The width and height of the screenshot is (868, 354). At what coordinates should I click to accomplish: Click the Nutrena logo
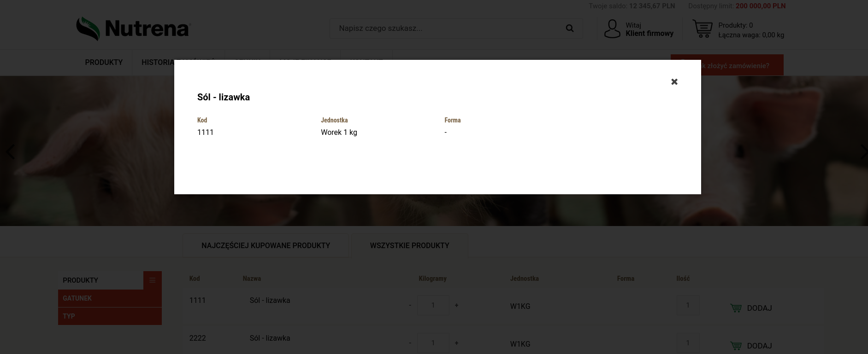tap(134, 29)
